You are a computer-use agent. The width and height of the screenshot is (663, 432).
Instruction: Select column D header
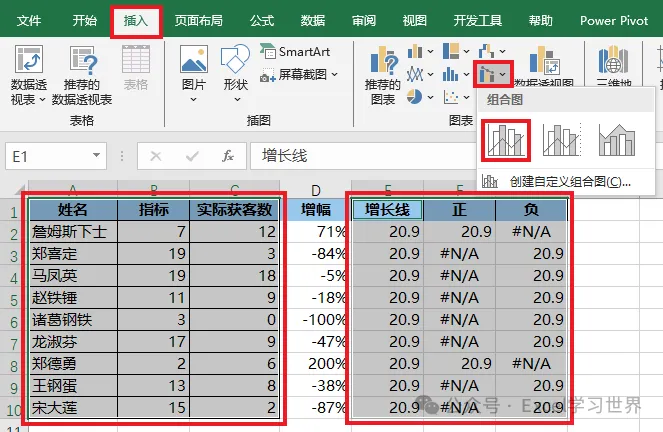[x=315, y=190]
